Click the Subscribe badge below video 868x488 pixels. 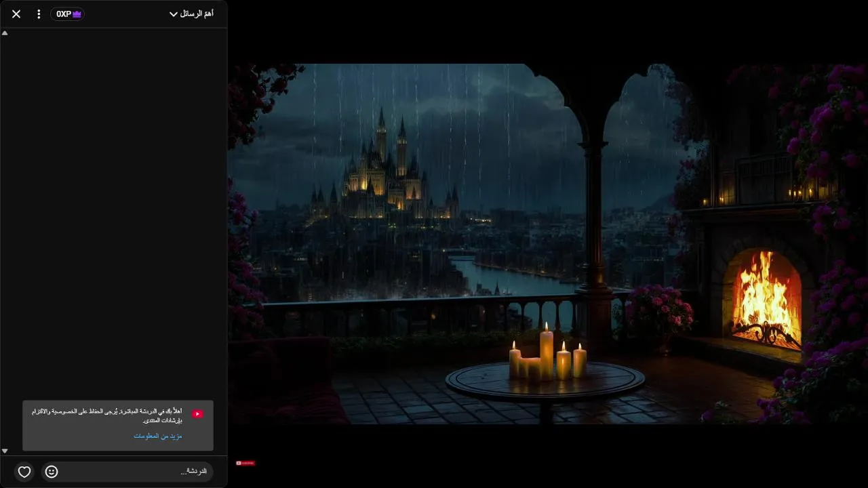pyautogui.click(x=245, y=463)
